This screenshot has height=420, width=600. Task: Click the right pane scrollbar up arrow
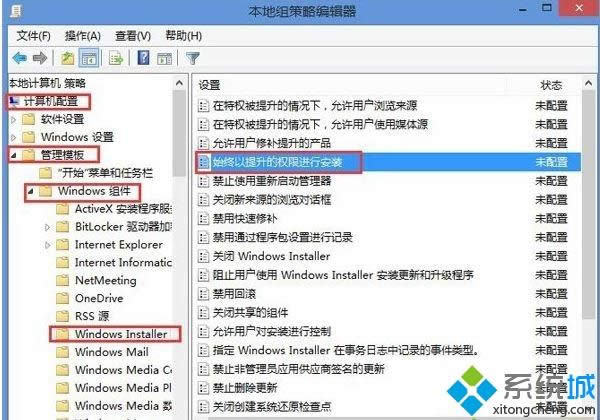pyautogui.click(x=588, y=83)
